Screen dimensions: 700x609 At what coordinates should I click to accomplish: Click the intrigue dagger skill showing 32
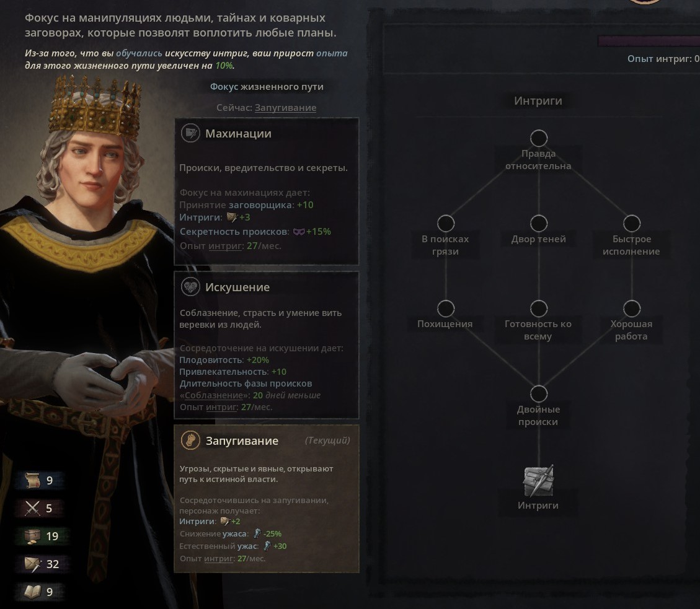tap(33, 564)
